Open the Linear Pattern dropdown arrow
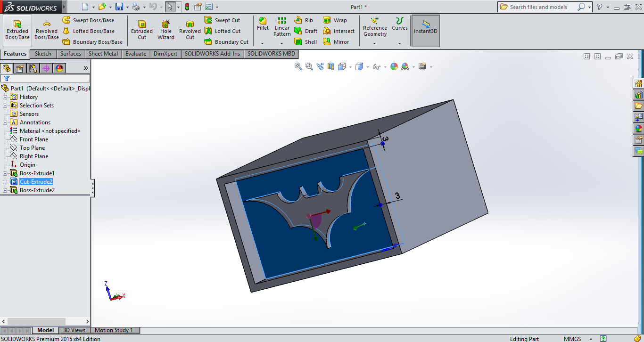644x342 pixels. click(x=282, y=43)
